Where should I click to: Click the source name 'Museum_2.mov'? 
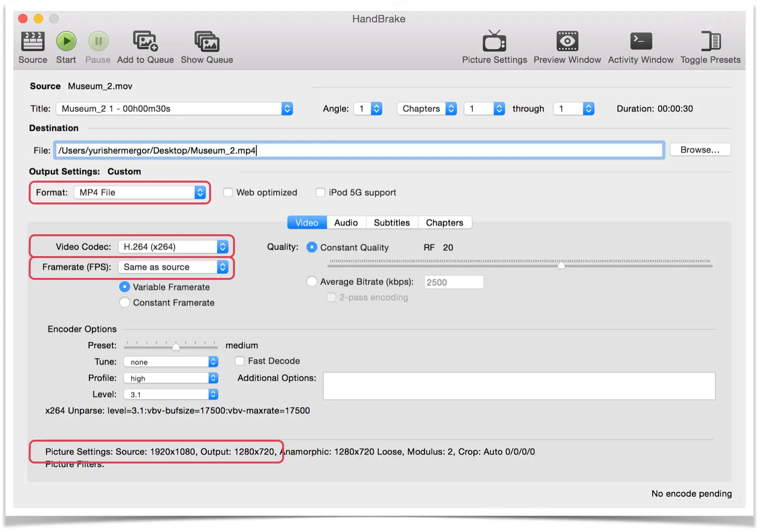(x=100, y=86)
